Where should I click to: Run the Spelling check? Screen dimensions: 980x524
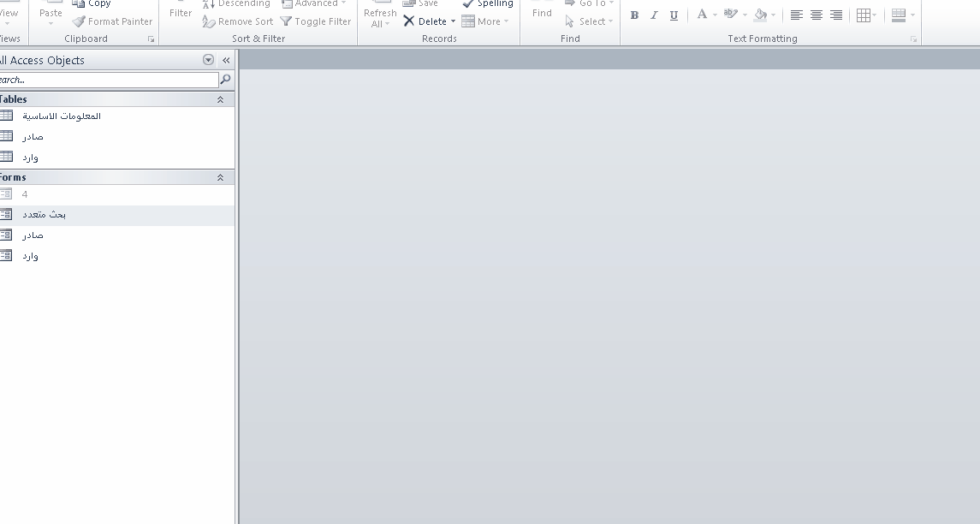click(487, 4)
